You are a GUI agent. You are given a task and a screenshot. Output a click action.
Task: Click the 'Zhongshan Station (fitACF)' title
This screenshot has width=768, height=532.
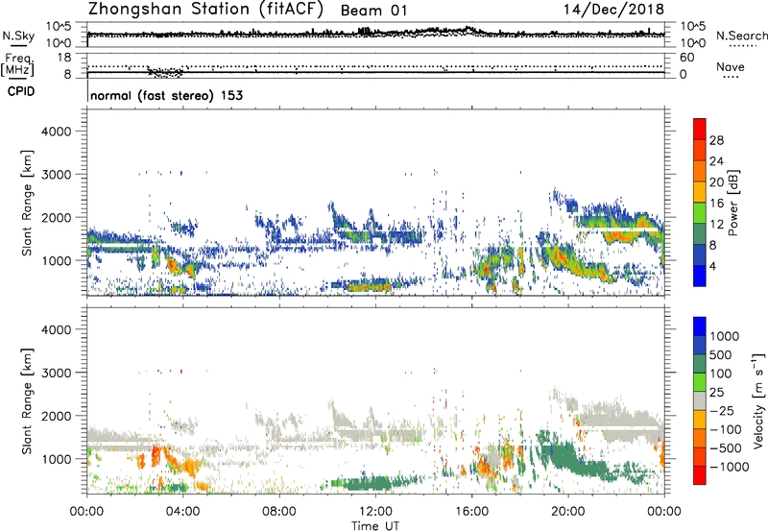coord(205,10)
